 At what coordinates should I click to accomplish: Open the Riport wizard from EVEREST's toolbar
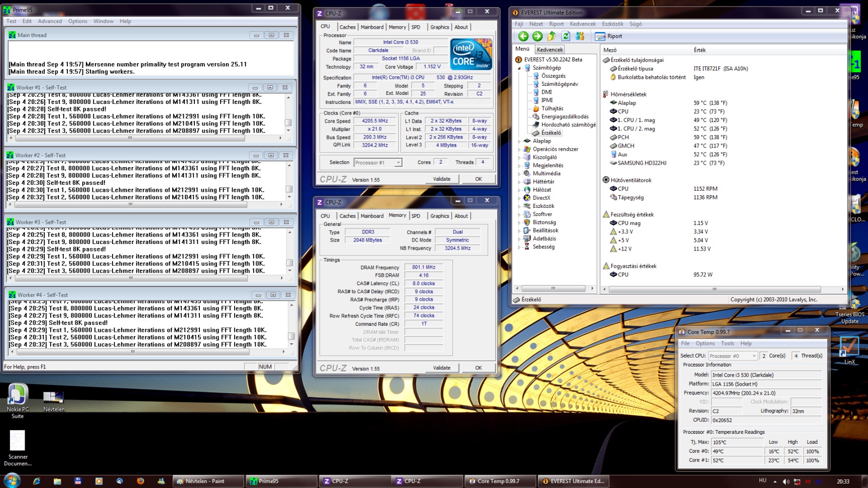[x=609, y=36]
